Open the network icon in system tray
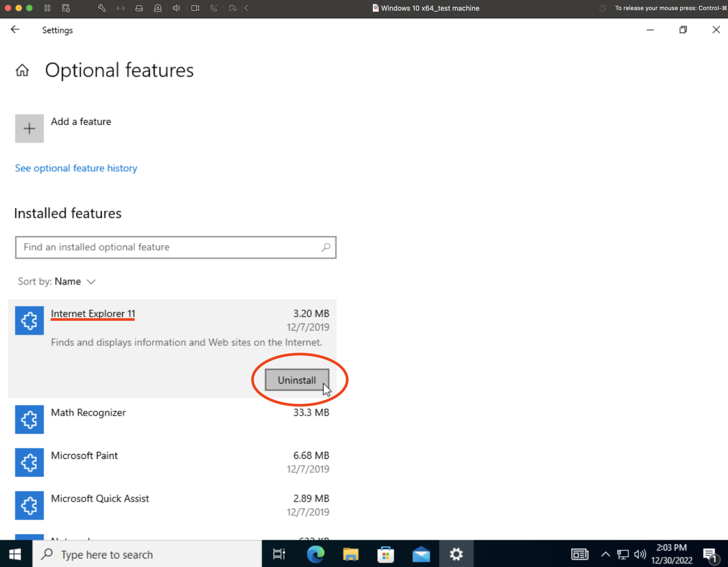Image resolution: width=728 pixels, height=567 pixels. pyautogui.click(x=623, y=554)
